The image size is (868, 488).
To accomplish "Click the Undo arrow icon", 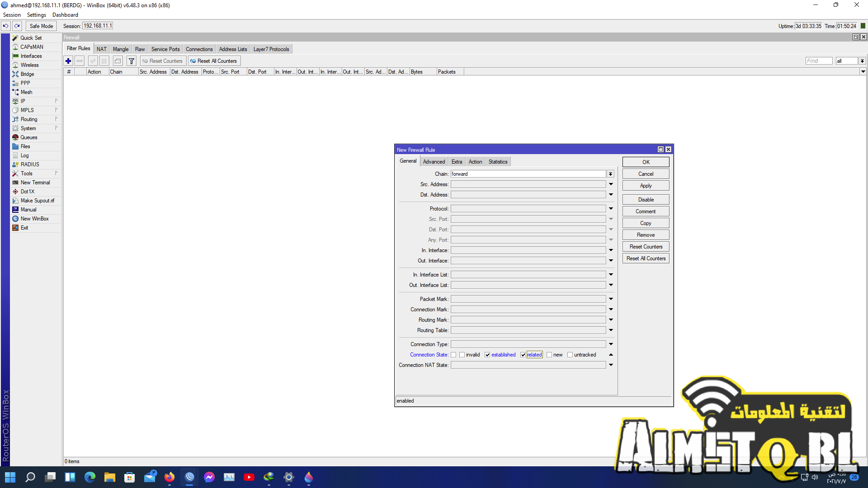I will click(6, 26).
